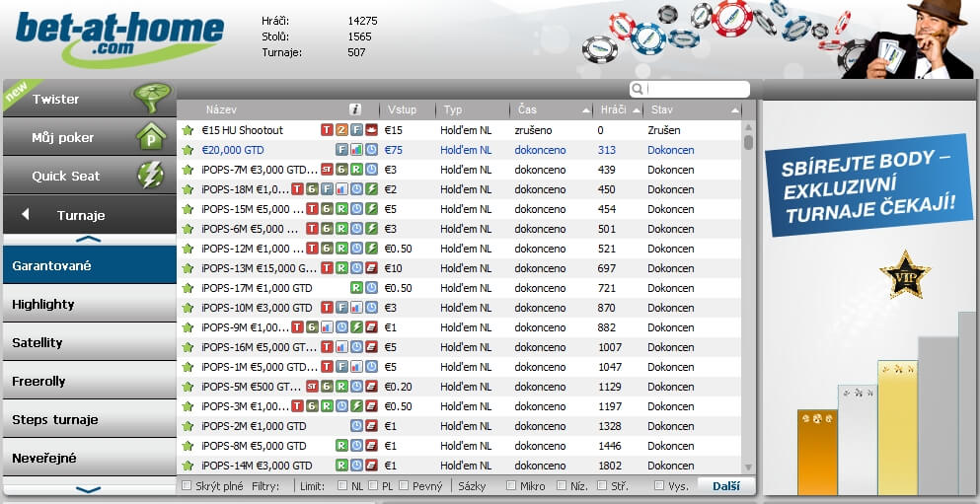Image resolution: width=980 pixels, height=504 pixels.
Task: Go back with Turnaje left arrow
Action: (x=25, y=215)
